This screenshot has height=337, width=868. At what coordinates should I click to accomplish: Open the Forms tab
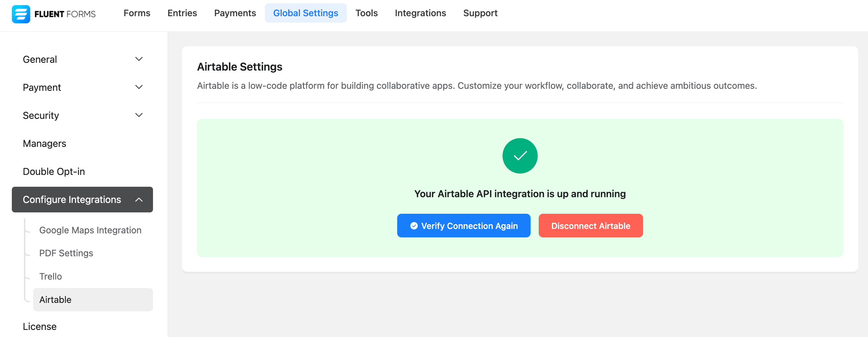[x=137, y=13]
